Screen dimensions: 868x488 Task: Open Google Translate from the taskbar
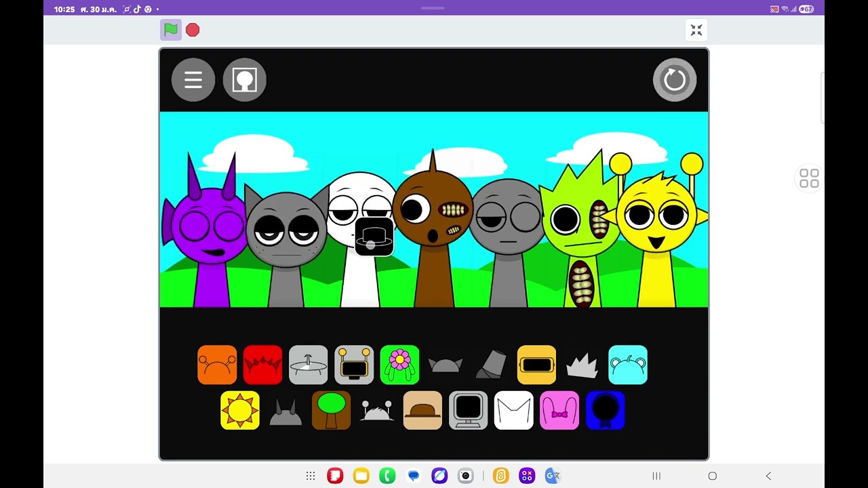pos(553,476)
